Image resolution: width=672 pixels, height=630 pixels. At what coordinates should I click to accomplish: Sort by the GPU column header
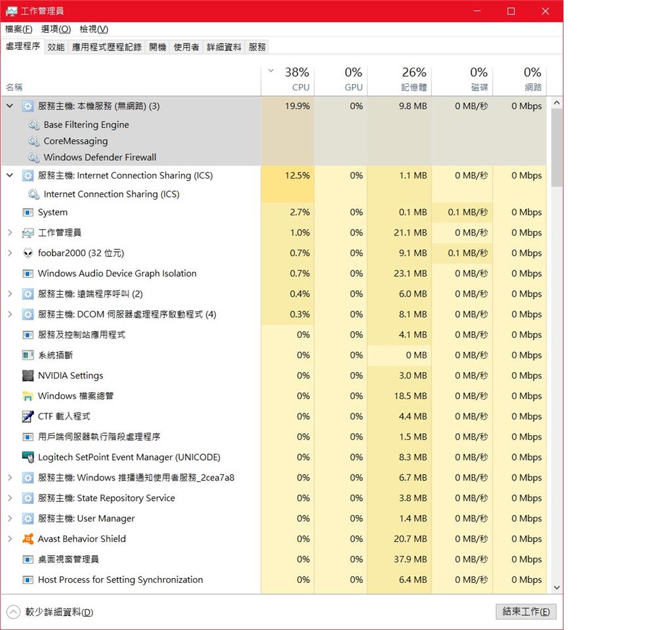(x=341, y=80)
